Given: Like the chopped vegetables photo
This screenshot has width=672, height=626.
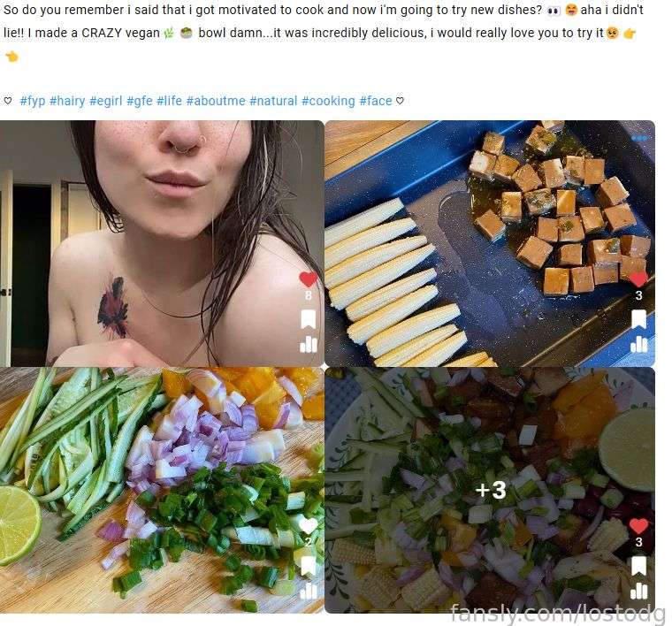Looking at the screenshot, I should [x=308, y=525].
